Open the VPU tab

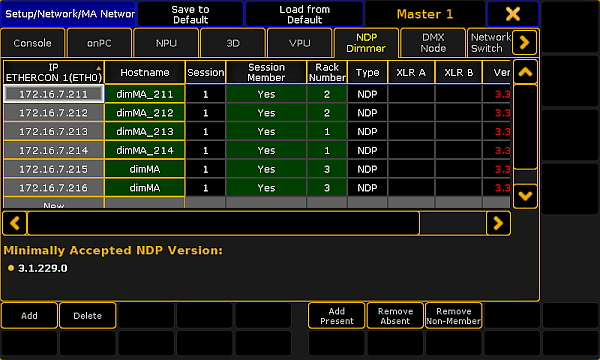point(300,43)
